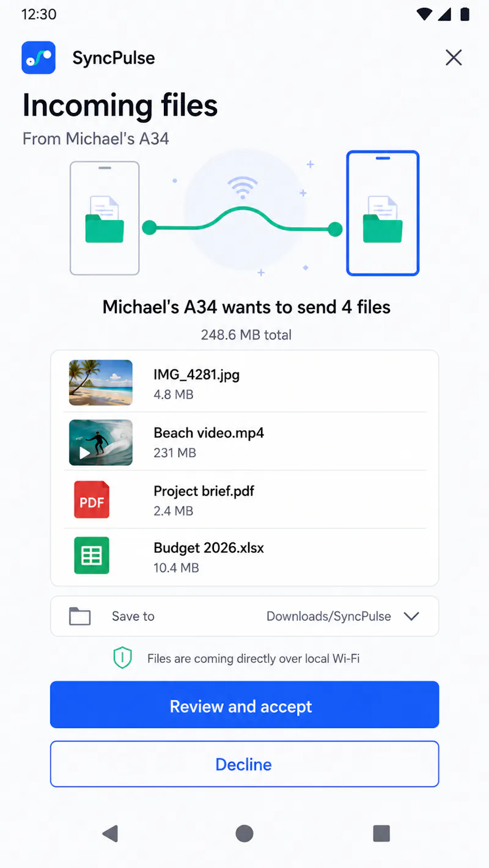Image resolution: width=489 pixels, height=868 pixels.
Task: Tap the green spreadsheet file icon
Action: coord(92,555)
